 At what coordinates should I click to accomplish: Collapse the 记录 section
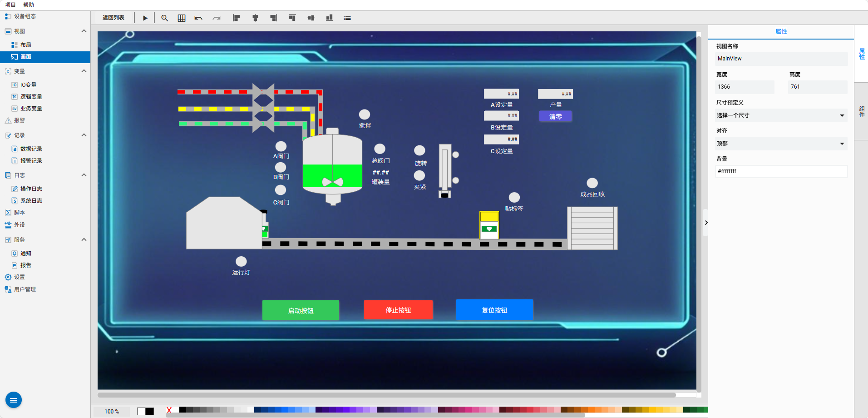pos(84,135)
